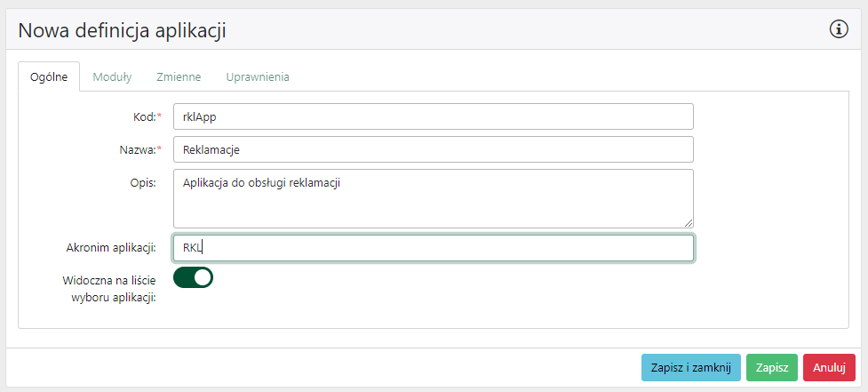Grab the Opis textarea resize handle
The width and height of the screenshot is (868, 392).
pyautogui.click(x=689, y=222)
